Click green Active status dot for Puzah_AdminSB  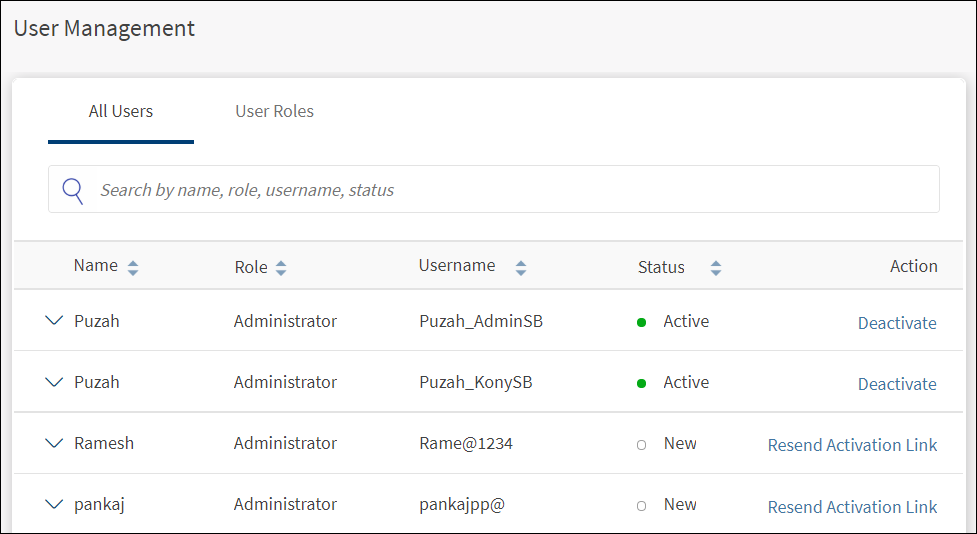click(641, 322)
